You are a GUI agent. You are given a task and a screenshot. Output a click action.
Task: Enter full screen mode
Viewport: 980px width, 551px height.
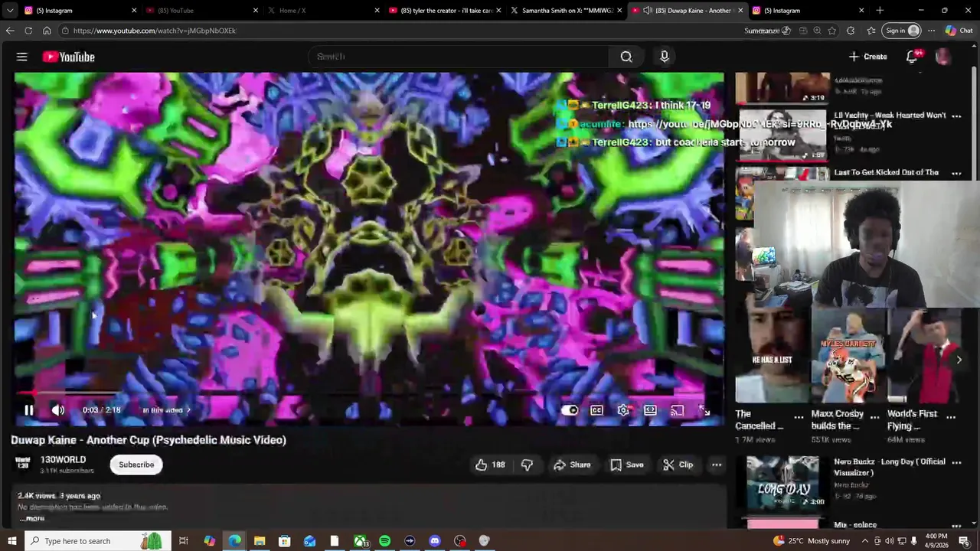[x=704, y=410]
